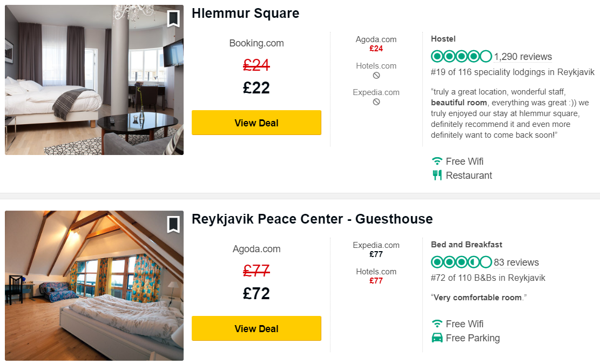Open the 83 reviews link
The width and height of the screenshot is (600, 364).
pos(516,262)
